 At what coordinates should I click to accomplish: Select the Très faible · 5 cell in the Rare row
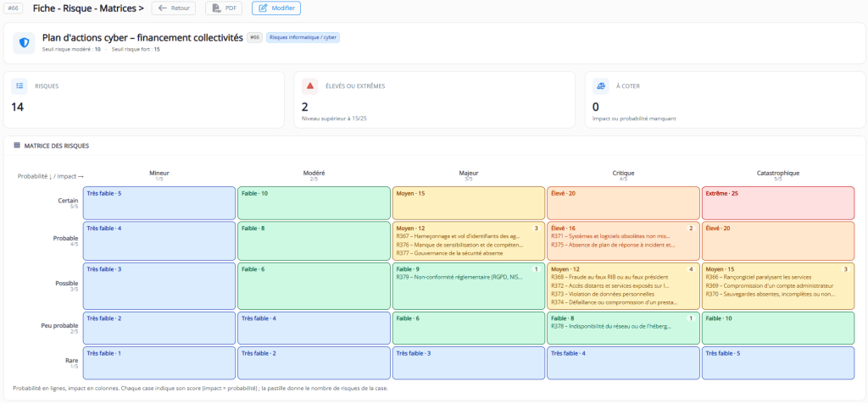coord(778,362)
